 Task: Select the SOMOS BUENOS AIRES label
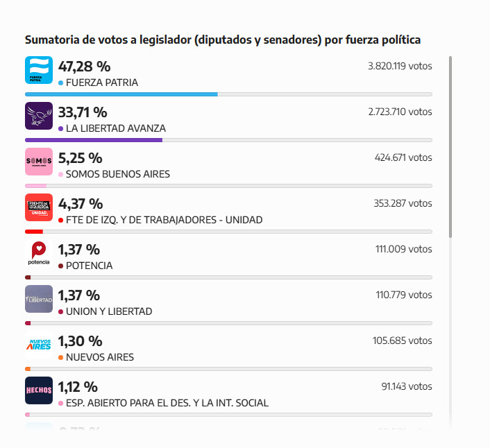(x=117, y=174)
